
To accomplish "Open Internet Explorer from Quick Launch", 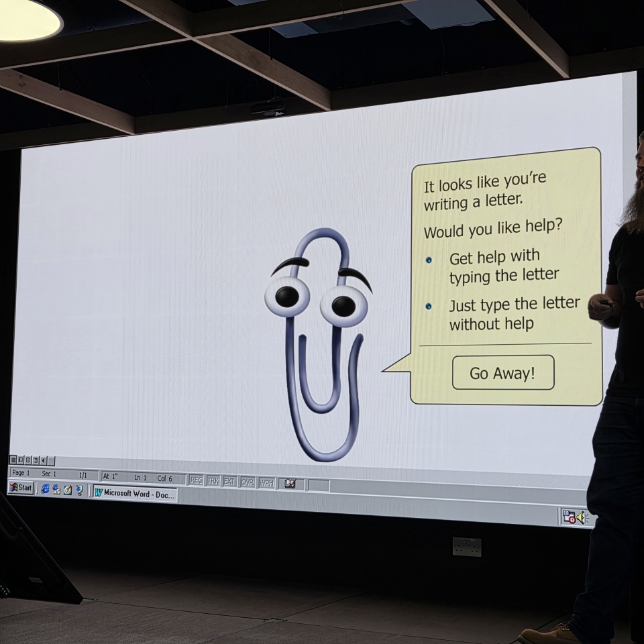I will click(x=45, y=489).
